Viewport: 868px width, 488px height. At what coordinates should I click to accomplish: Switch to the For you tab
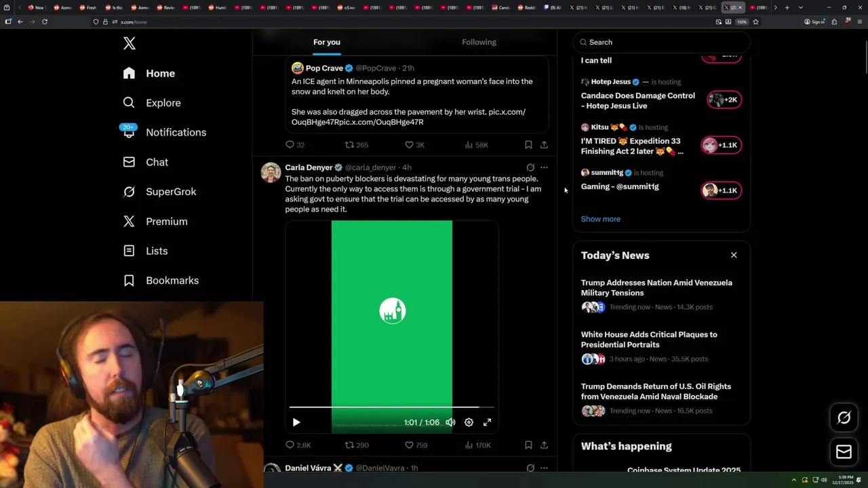327,42
